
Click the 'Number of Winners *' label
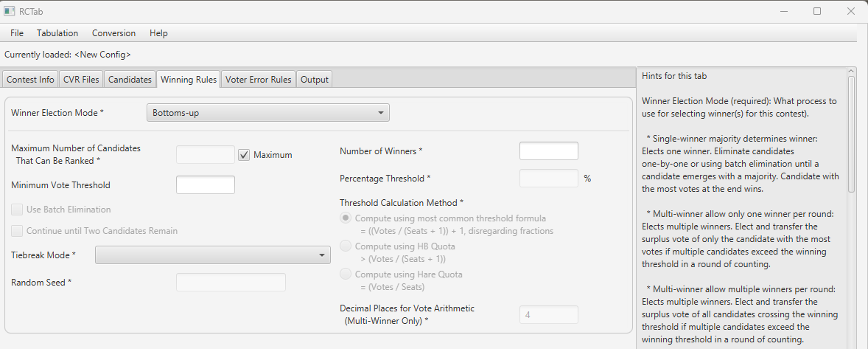tap(382, 151)
